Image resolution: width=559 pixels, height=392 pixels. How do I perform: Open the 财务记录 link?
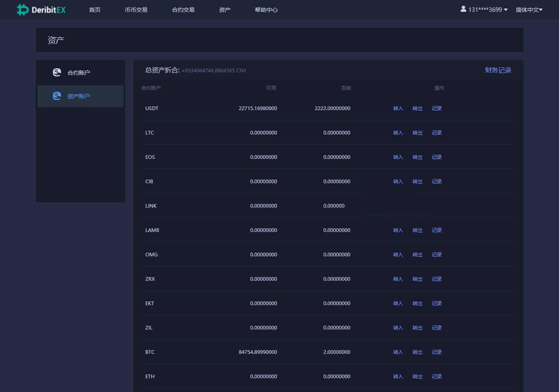click(x=498, y=70)
